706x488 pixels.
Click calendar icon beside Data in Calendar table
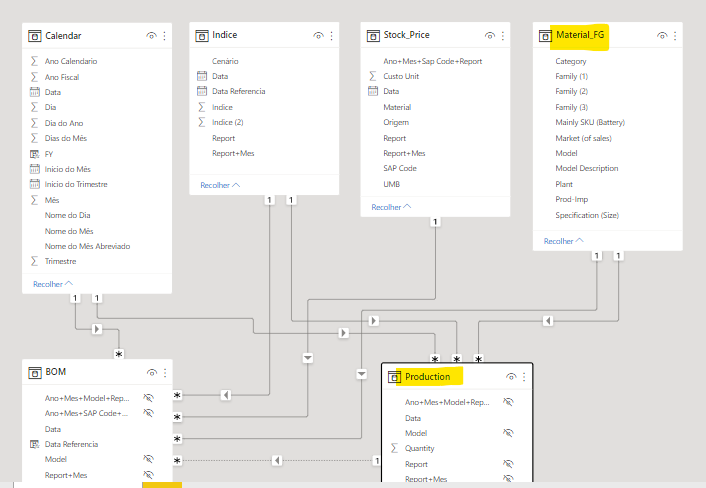(35, 92)
